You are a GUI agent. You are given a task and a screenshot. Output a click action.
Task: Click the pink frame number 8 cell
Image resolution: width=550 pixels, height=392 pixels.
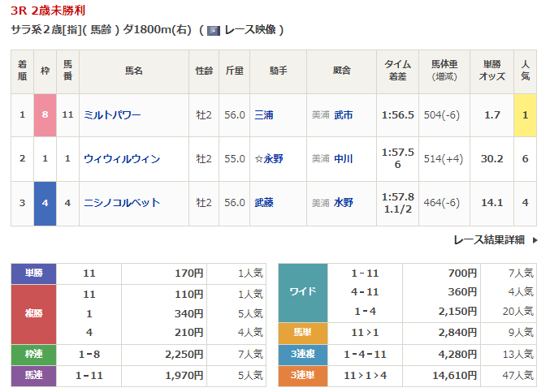point(45,115)
